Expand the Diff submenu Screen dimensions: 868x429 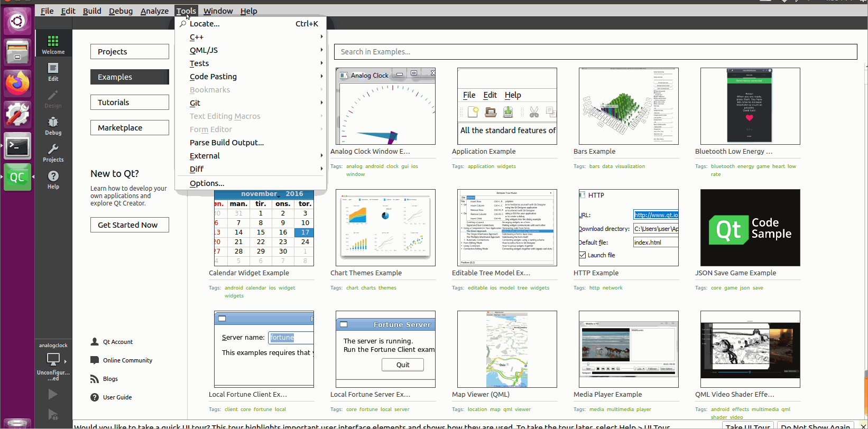[251, 169]
